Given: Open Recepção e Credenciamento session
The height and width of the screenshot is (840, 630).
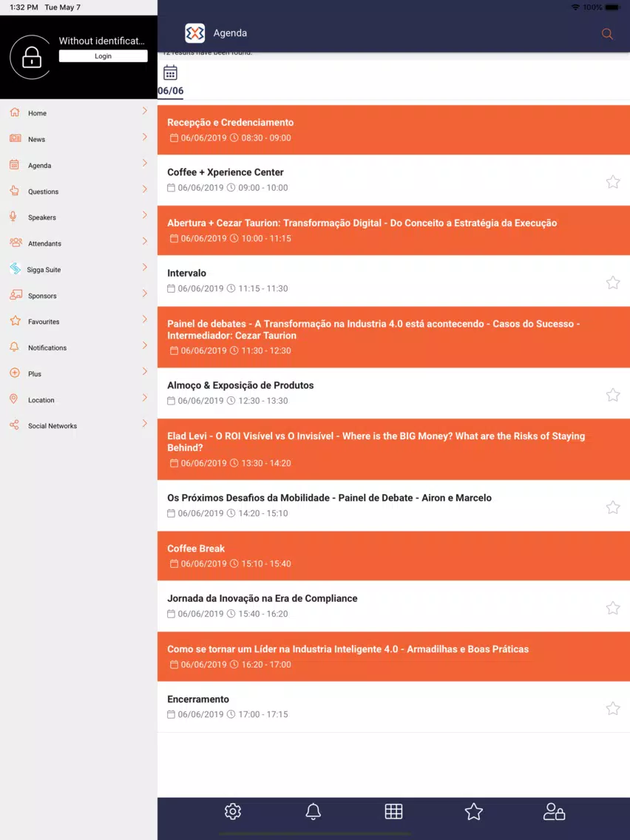Looking at the screenshot, I should (x=393, y=129).
